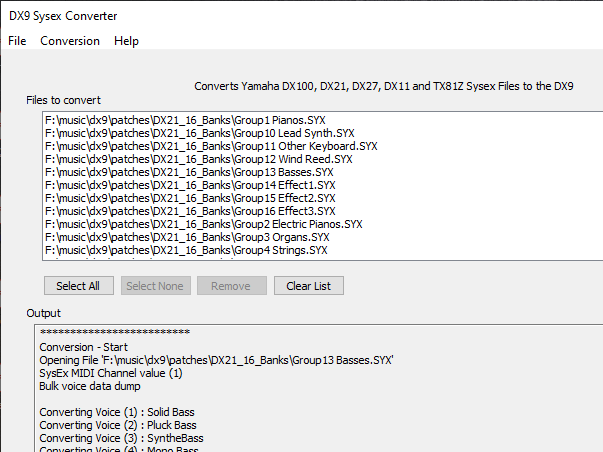This screenshot has width=603, height=452.
Task: Select the Group4 Strings.SYX entry
Action: point(186,250)
